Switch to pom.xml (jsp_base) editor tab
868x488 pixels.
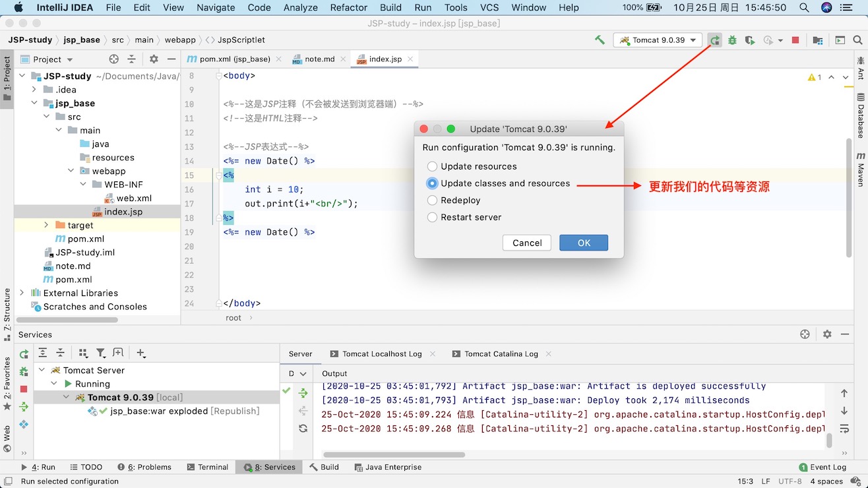[235, 59]
